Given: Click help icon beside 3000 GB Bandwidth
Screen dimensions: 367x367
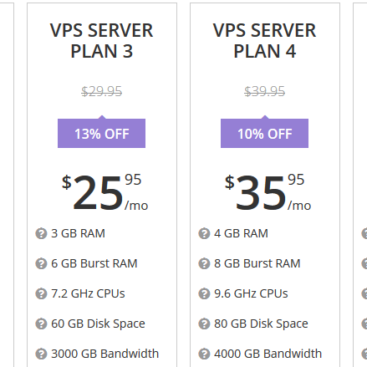Looking at the screenshot, I should (x=41, y=354).
